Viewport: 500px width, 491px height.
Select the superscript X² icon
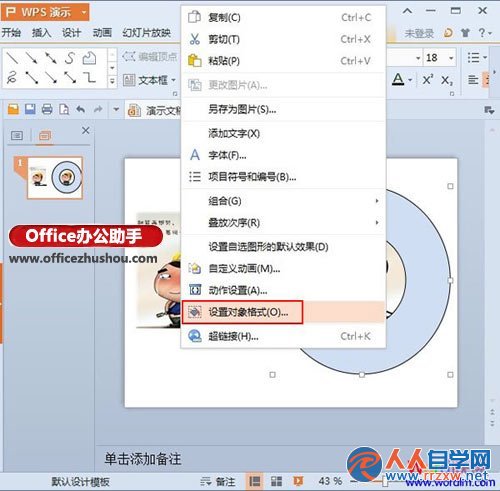coord(428,79)
